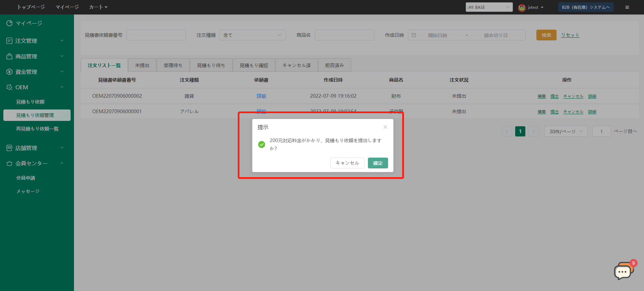Viewport: 644px width, 291px height.
Task: Click the マイページ sidebar pie icon
Action: [x=9, y=23]
